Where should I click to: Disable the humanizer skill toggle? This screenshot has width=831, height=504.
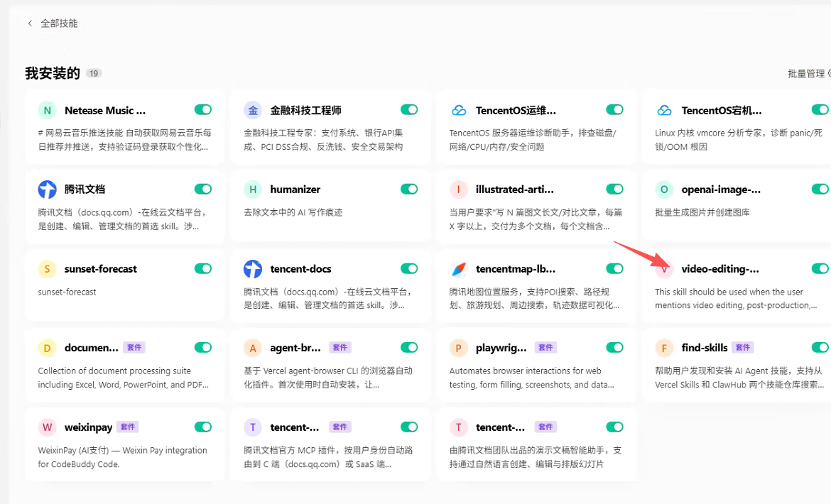(408, 189)
